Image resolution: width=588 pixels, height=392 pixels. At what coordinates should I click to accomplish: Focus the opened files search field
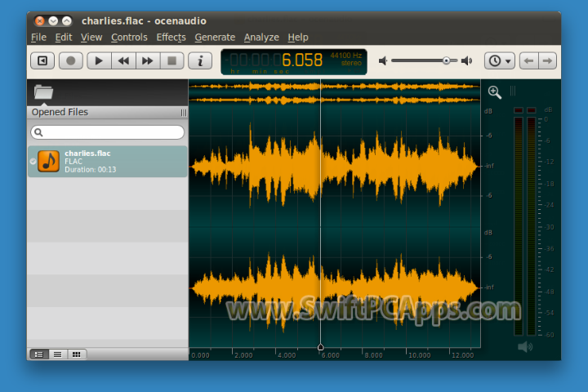(x=107, y=132)
